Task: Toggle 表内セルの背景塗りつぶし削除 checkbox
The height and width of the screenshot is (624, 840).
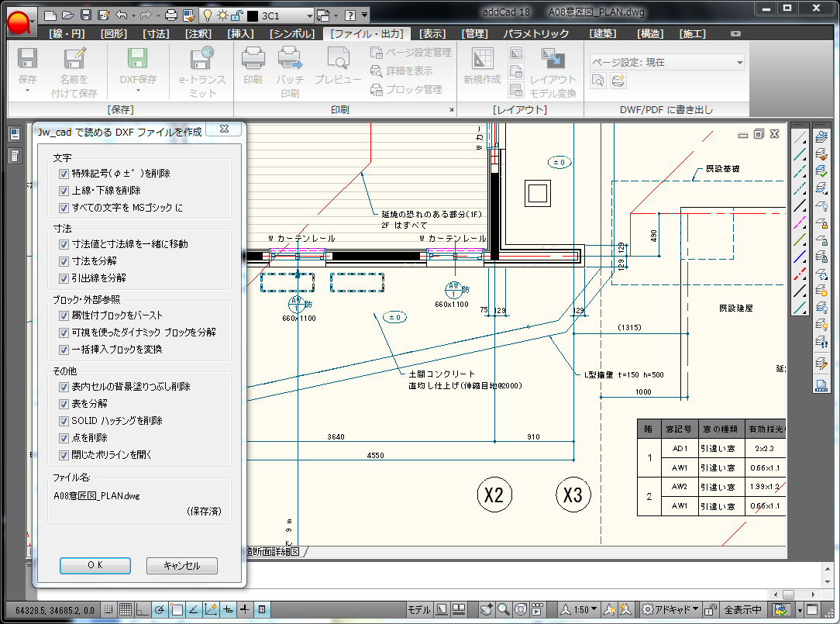Action: pyautogui.click(x=64, y=387)
